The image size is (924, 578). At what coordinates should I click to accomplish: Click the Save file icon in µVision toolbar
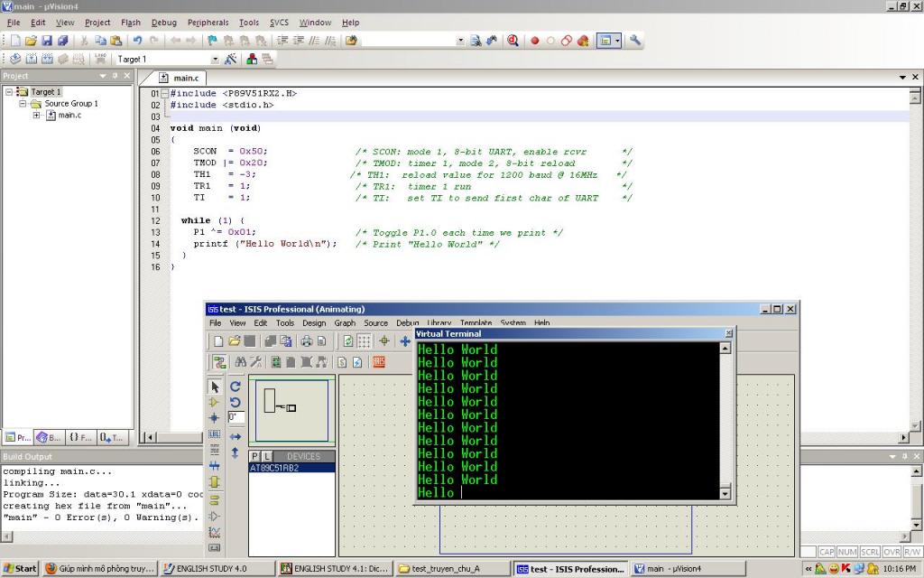coord(47,41)
